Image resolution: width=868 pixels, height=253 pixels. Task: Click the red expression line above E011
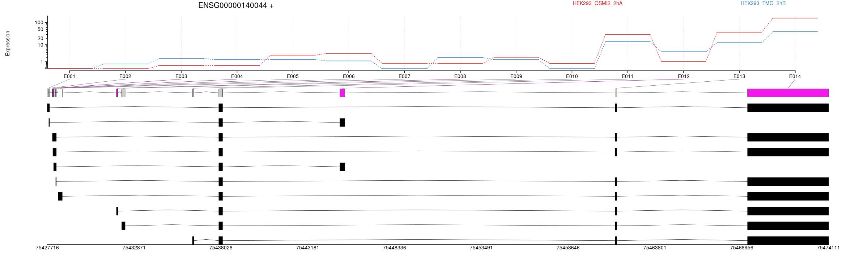tap(627, 35)
